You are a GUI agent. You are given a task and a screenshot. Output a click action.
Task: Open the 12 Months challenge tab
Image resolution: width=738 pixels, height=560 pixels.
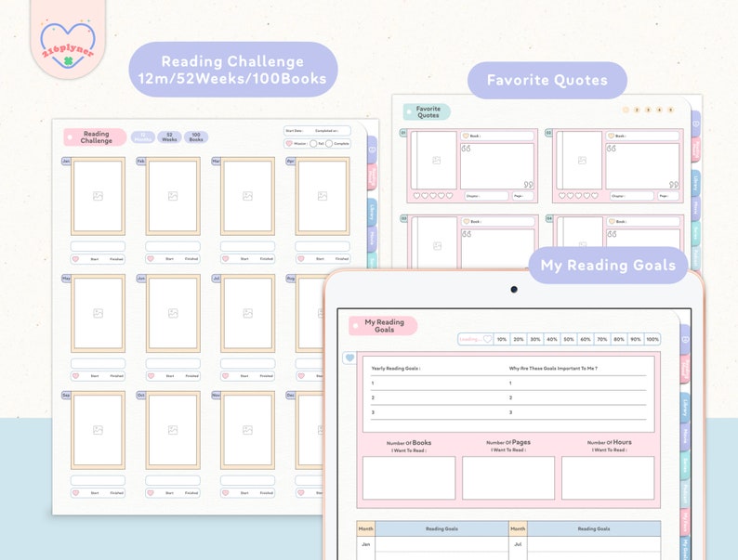point(142,137)
